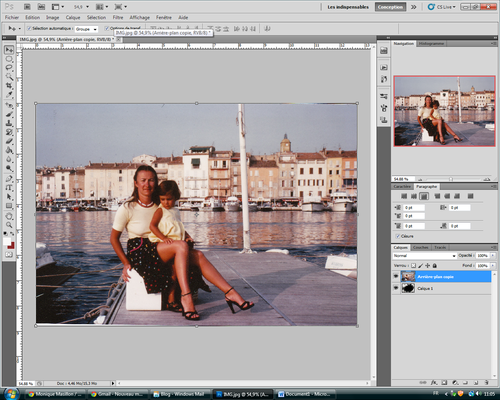Select the Path Selection arrow tool

(x=9, y=197)
